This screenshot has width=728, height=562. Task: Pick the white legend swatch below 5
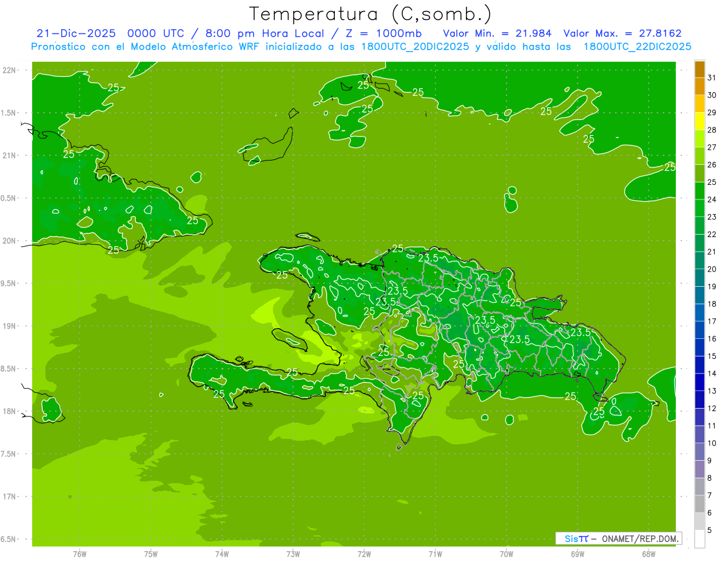[x=699, y=539]
